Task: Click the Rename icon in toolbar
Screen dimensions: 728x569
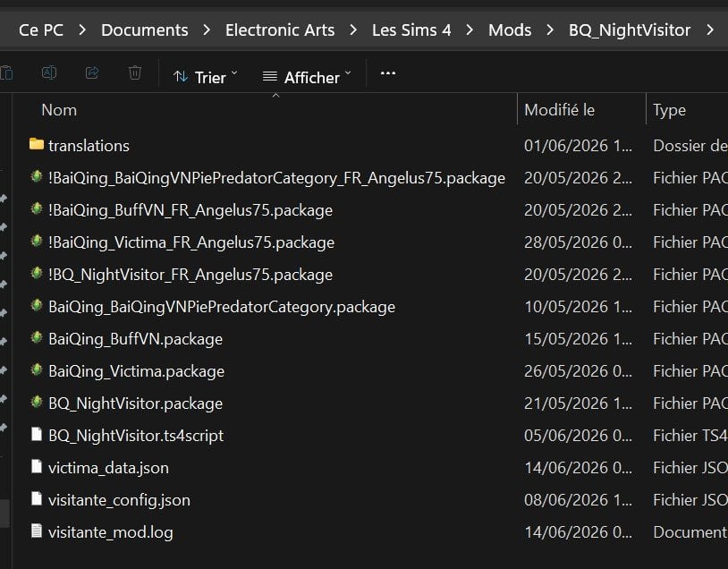Action: pyautogui.click(x=49, y=73)
